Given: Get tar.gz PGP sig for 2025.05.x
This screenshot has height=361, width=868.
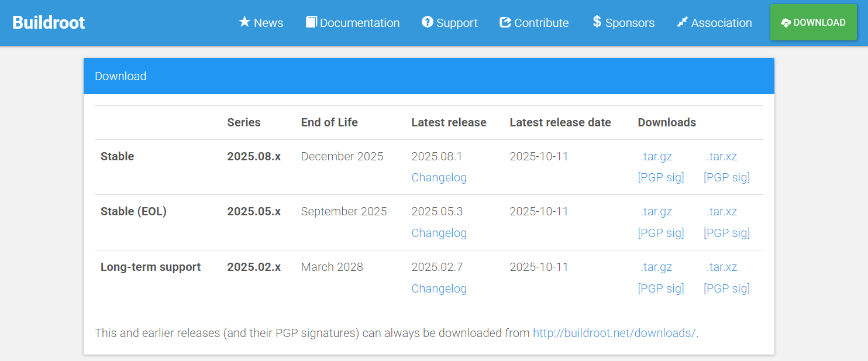Looking at the screenshot, I should [x=661, y=233].
